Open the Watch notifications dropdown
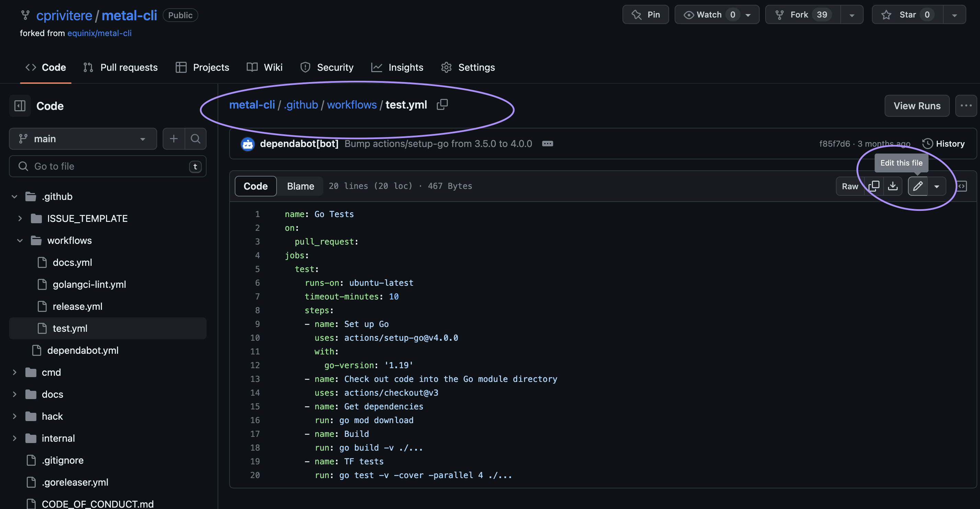 coord(717,15)
